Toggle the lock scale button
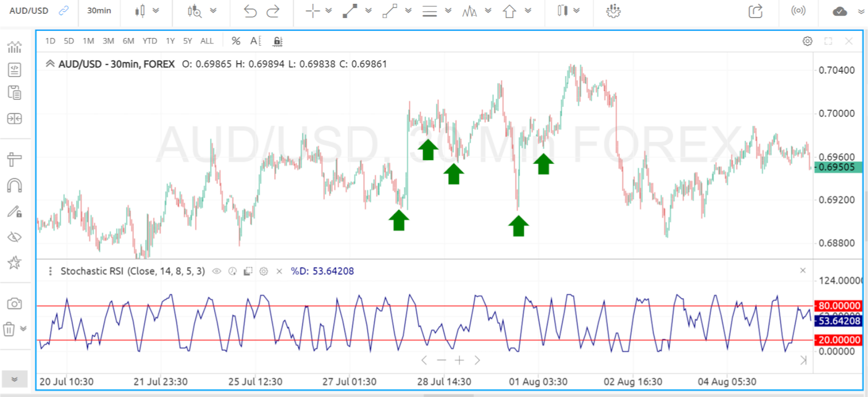The width and height of the screenshot is (868, 397). [277, 41]
